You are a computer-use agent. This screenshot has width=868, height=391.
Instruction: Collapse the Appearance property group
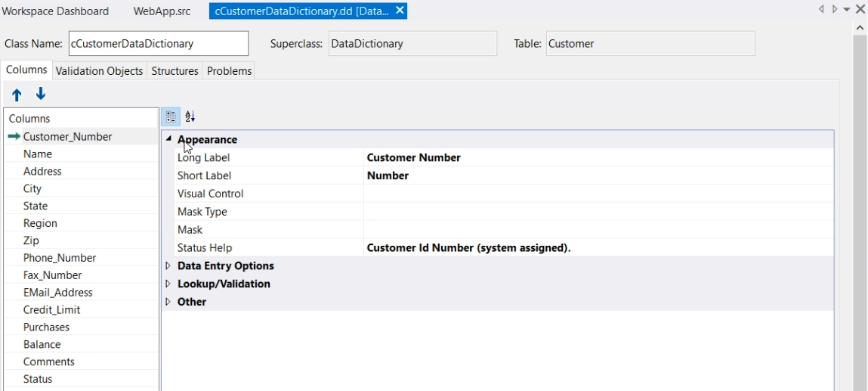(168, 140)
